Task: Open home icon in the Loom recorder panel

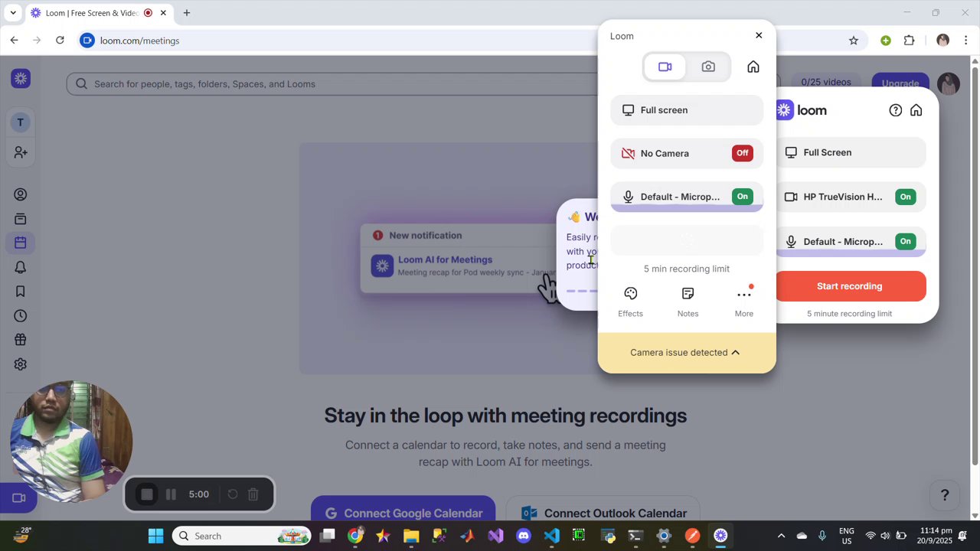Action: point(916,110)
